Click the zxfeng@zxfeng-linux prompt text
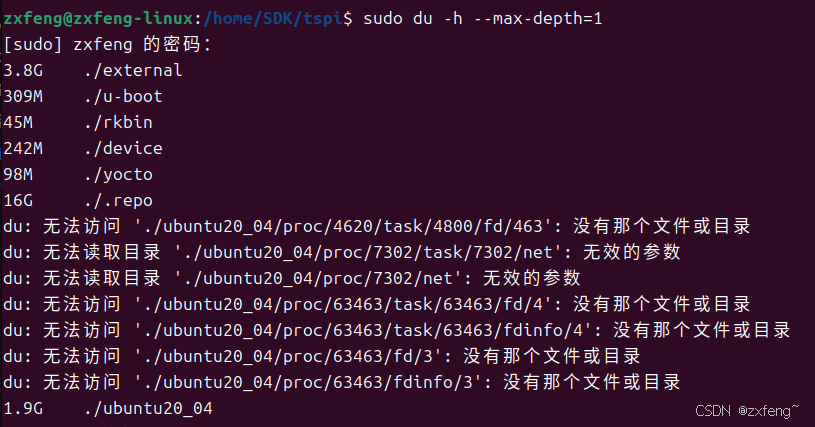Viewport: 815px width, 427px height. click(98, 19)
